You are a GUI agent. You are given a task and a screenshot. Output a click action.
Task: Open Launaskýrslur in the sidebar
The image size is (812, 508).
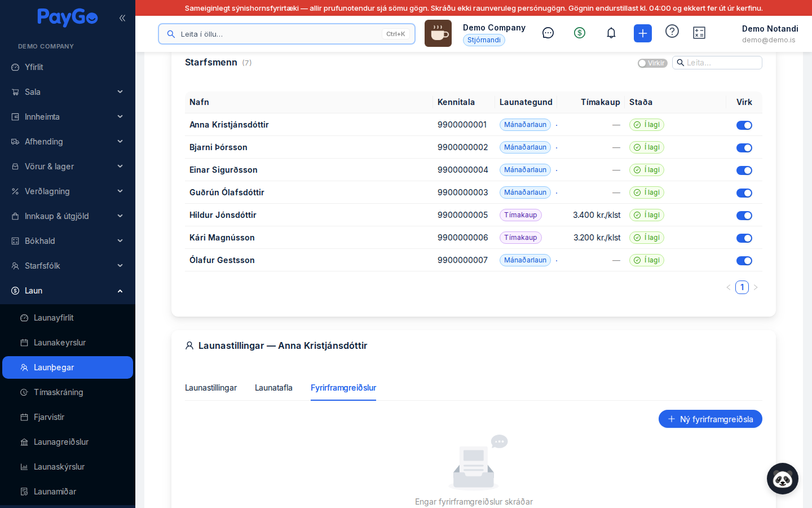click(x=68, y=467)
